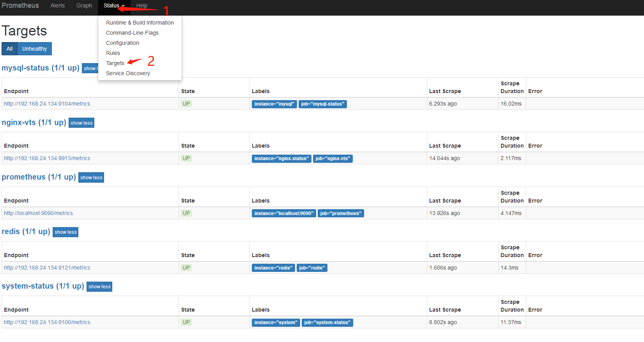Click the Targets page heading
This screenshot has height=342, width=644.
coord(24,31)
